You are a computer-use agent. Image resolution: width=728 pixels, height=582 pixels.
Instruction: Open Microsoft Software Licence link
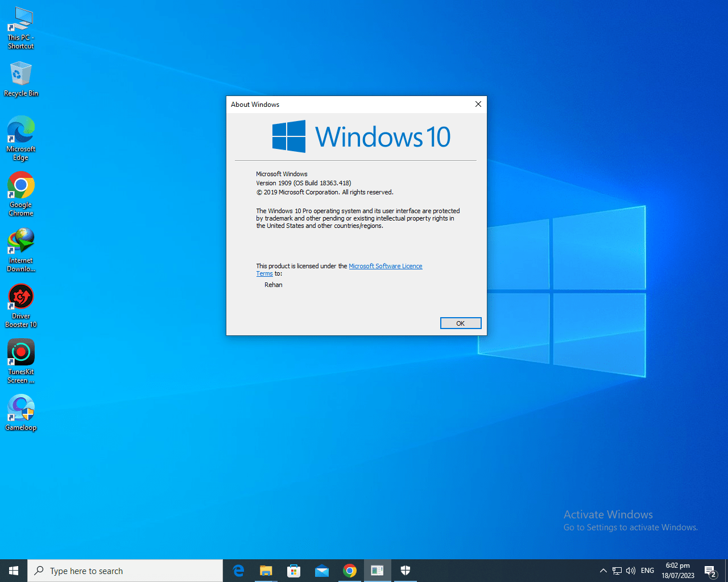tap(385, 266)
